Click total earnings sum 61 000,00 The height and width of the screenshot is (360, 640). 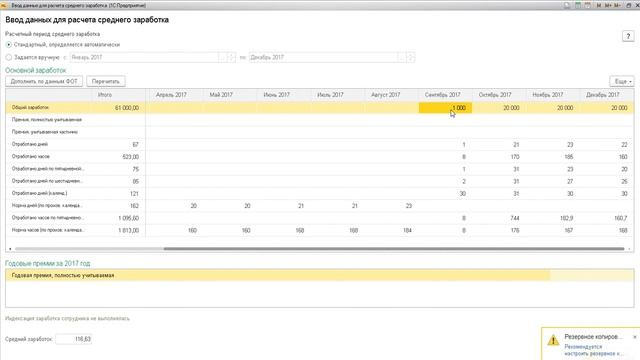(118, 108)
